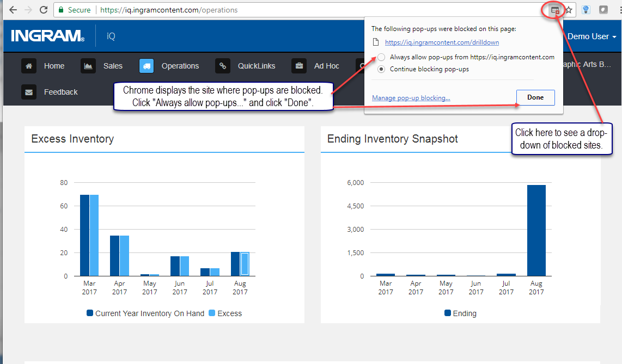Click the QuickLinks chain icon
This screenshot has height=364, width=622.
222,66
